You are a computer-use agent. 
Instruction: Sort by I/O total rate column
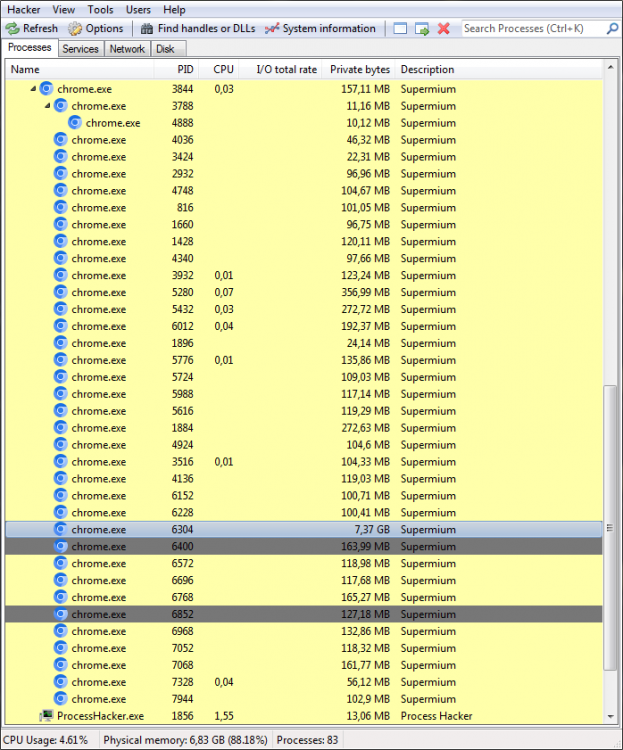click(281, 69)
